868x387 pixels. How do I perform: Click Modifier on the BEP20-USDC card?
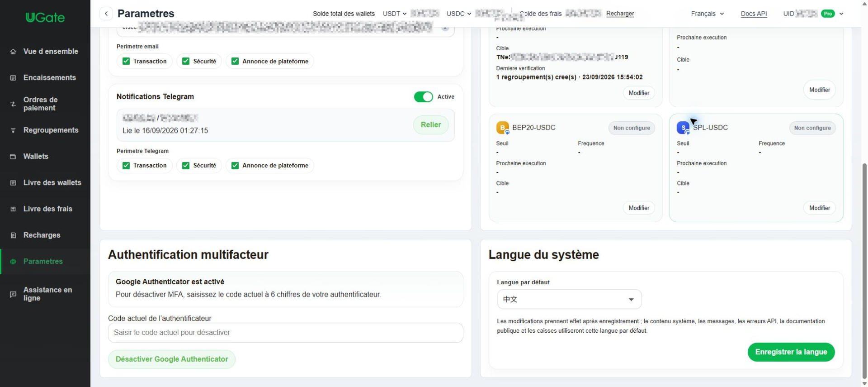click(639, 208)
